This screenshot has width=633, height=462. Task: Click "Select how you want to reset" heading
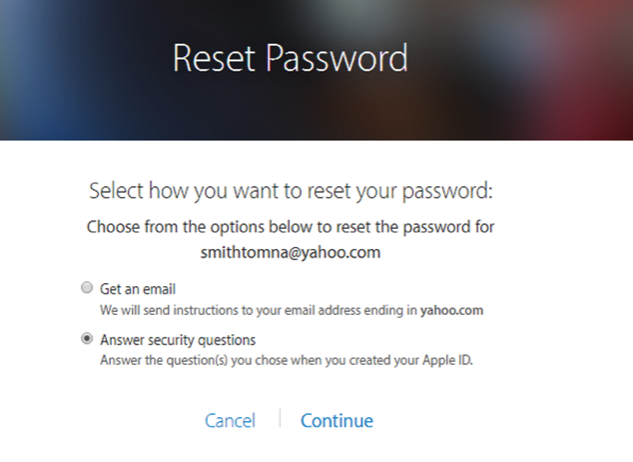(290, 190)
